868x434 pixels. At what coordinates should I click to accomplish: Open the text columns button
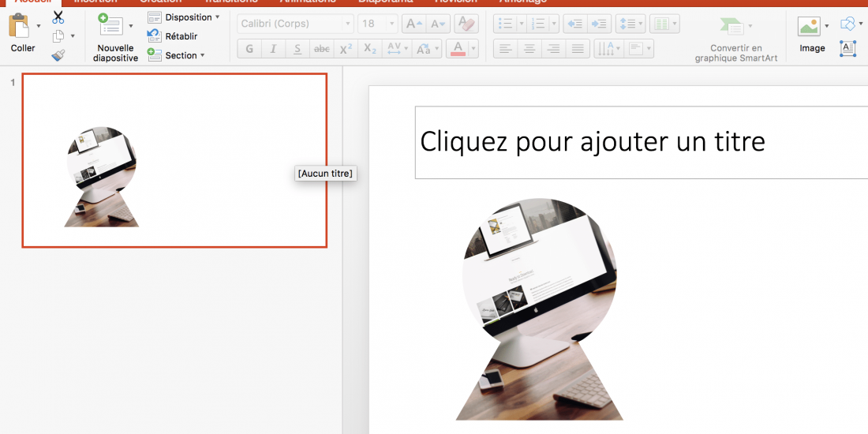[x=664, y=24]
